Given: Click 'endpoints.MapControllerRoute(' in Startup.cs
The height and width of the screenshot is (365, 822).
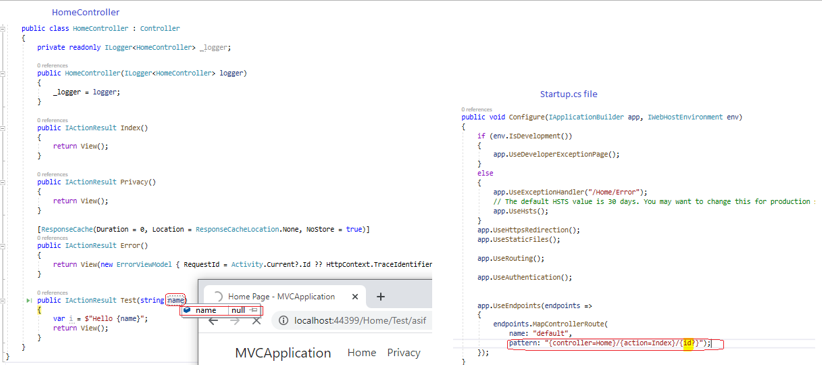Looking at the screenshot, I should [549, 324].
